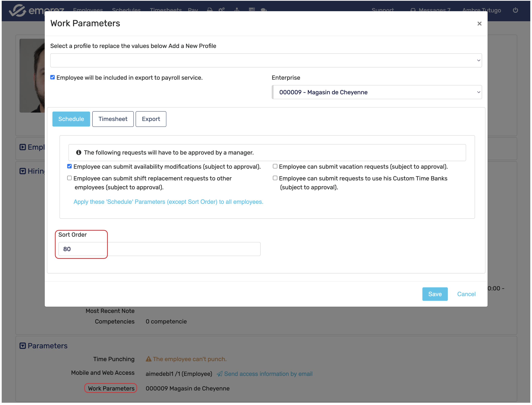Open the Enterprise dropdown

377,92
